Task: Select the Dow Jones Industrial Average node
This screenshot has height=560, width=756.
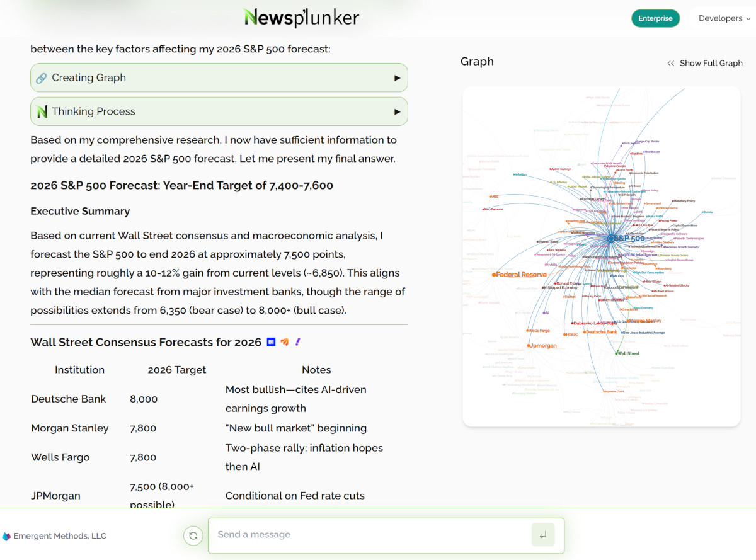Action: point(622,333)
